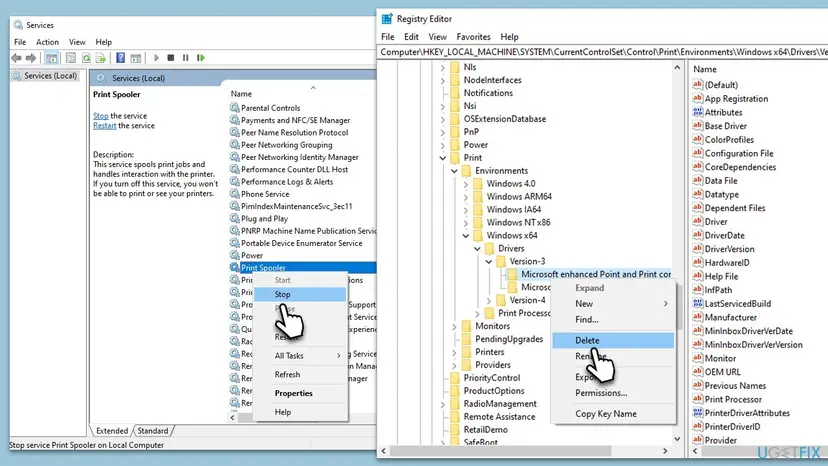Click the Pause Service icon in toolbar

coord(185,58)
